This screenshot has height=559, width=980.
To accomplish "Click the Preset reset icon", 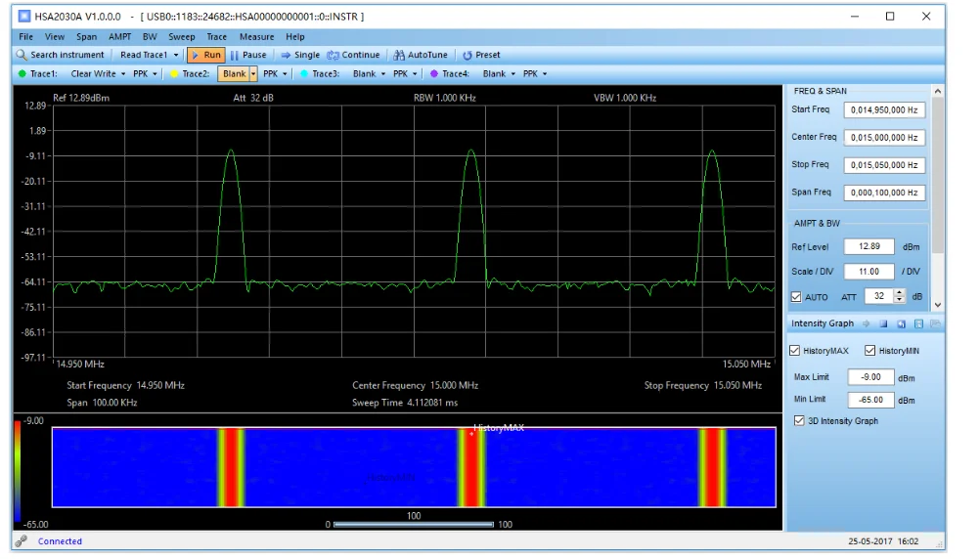I will click(467, 55).
